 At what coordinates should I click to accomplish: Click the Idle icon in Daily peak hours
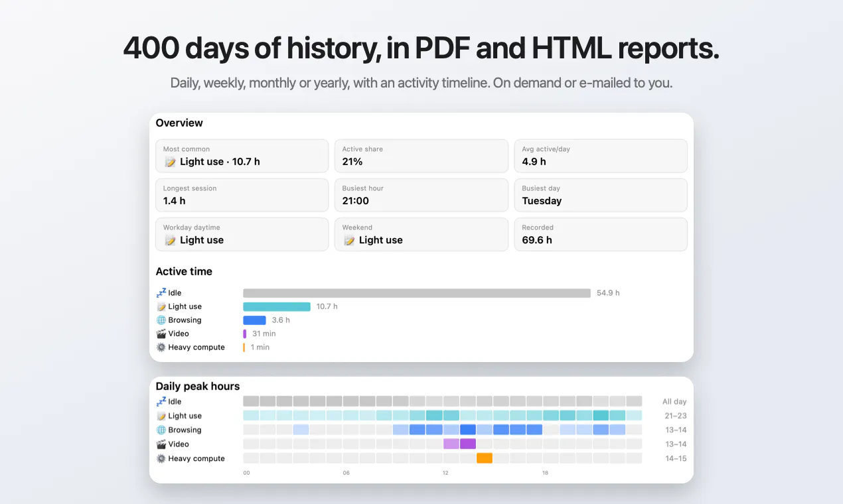pos(161,401)
